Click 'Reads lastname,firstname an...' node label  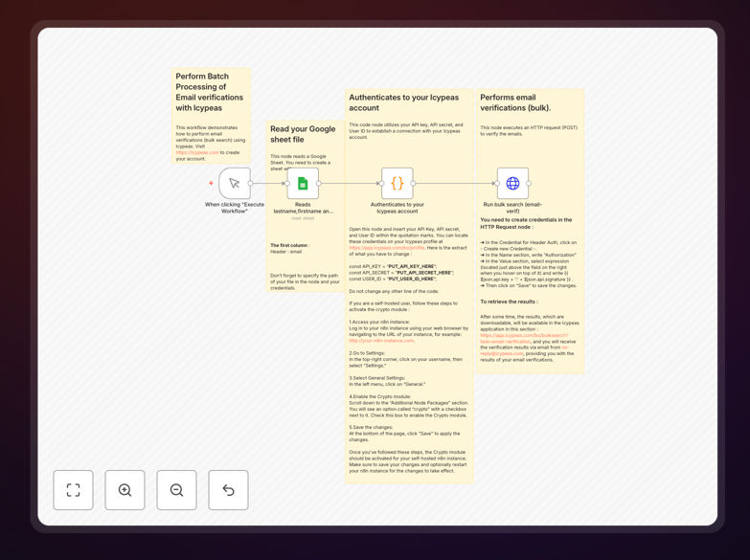(x=303, y=208)
